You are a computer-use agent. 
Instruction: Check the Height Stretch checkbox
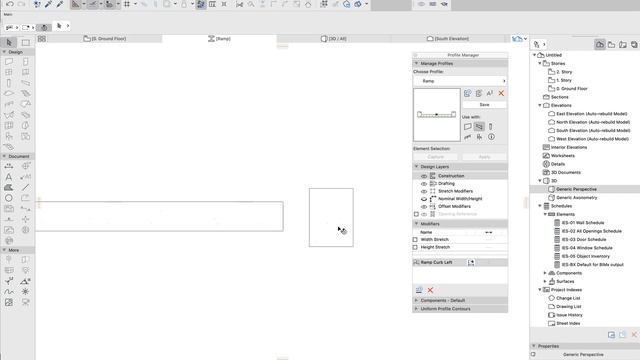(x=416, y=247)
